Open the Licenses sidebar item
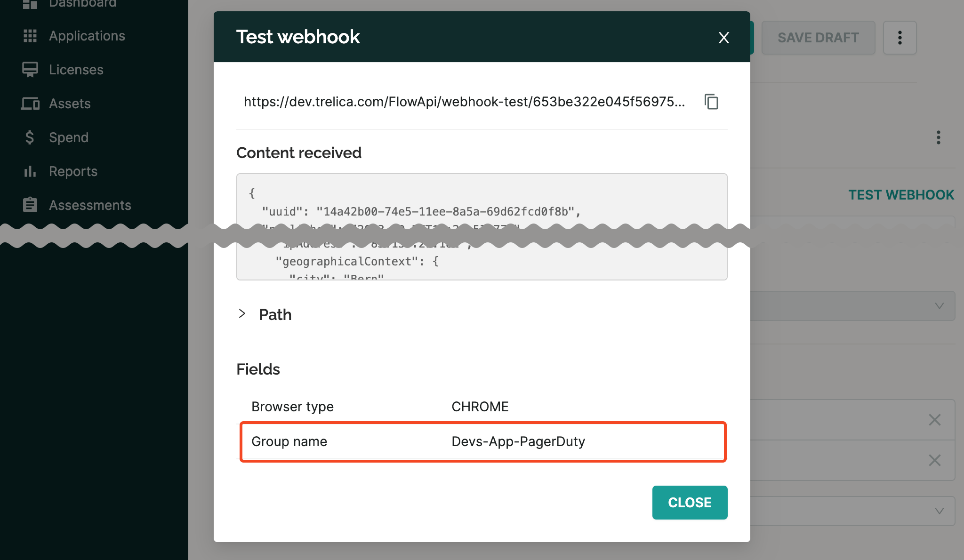The width and height of the screenshot is (964, 560). (76, 70)
